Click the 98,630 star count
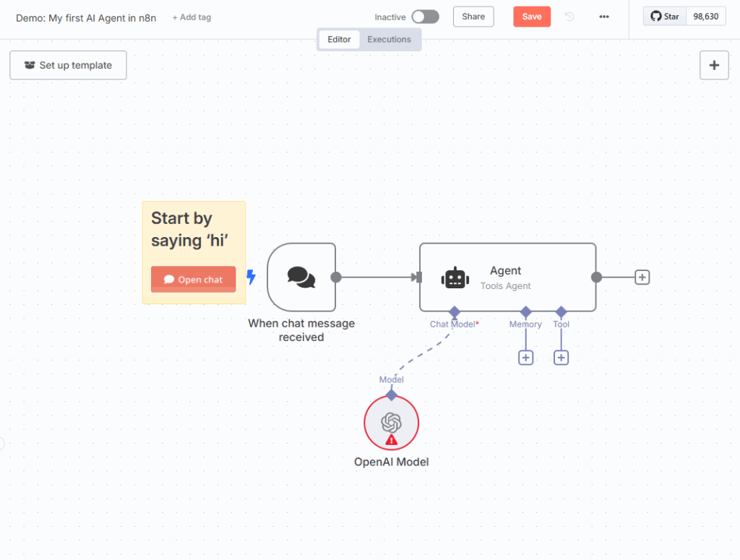This screenshot has height=560, width=740. click(705, 17)
